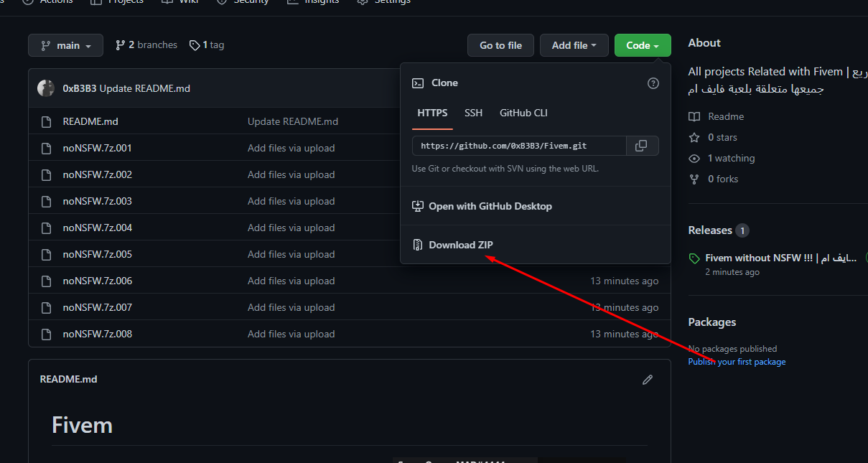Click the 2 branches link
Viewport: 868px width, 463px height.
(x=146, y=45)
